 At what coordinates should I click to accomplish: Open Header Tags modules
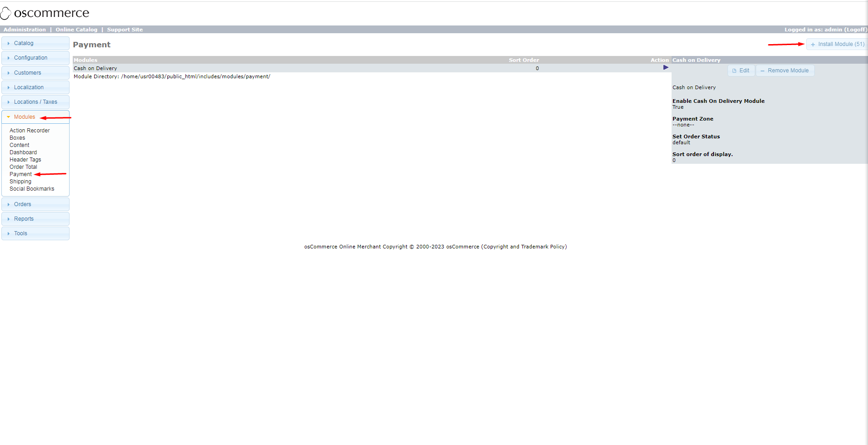pyautogui.click(x=25, y=160)
